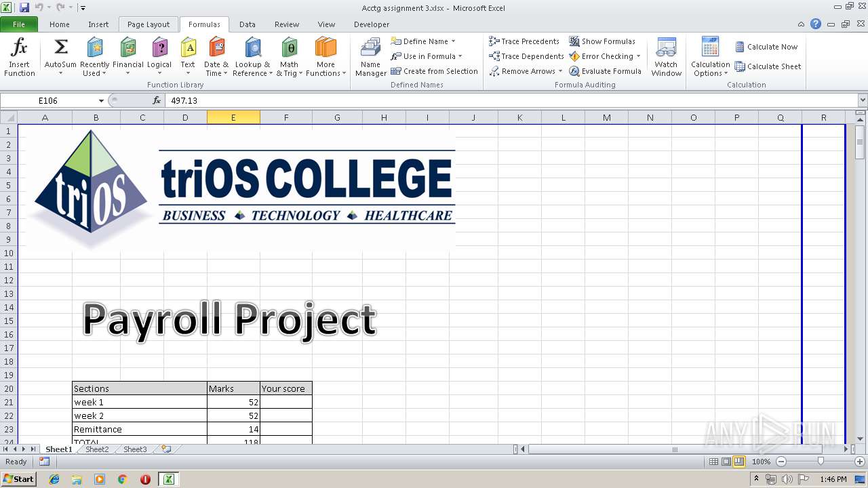Viewport: 868px width, 488px height.
Task: Open the Name Box dropdown
Action: click(101, 100)
